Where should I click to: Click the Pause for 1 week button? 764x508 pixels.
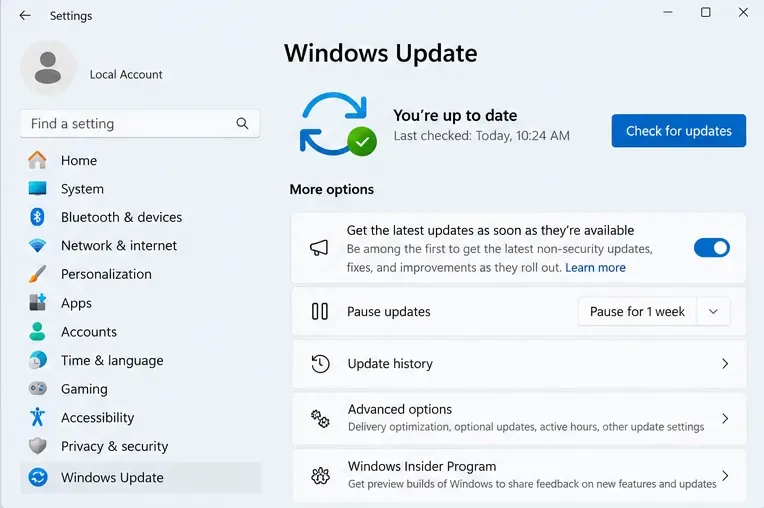click(x=637, y=312)
